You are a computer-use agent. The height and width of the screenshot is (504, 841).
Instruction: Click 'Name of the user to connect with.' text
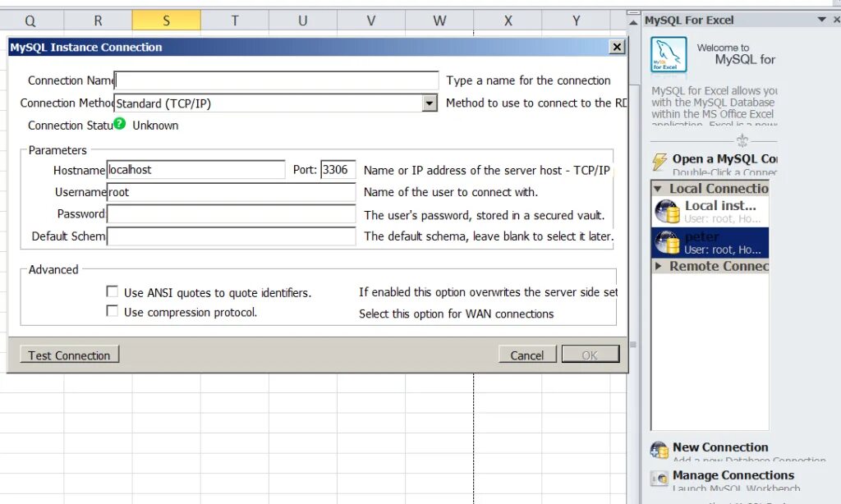point(451,192)
